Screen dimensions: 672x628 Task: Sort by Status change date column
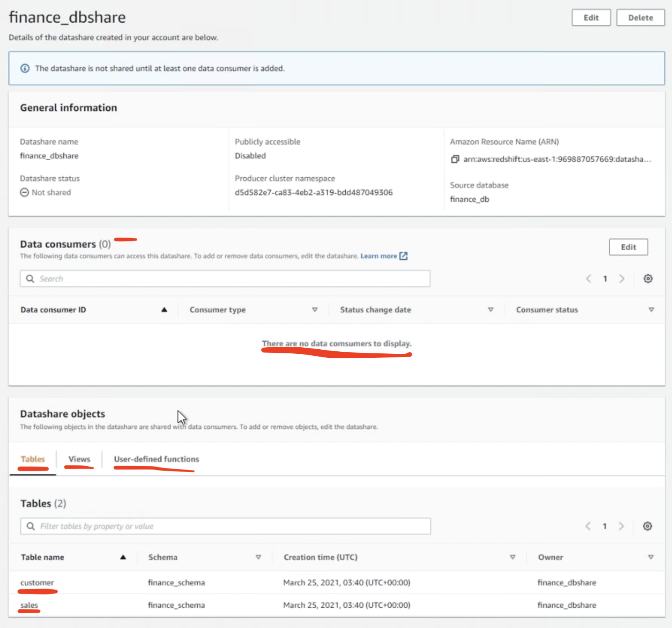490,310
